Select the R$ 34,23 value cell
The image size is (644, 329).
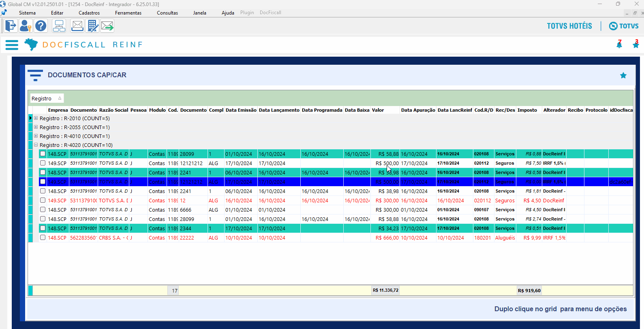[385, 228]
